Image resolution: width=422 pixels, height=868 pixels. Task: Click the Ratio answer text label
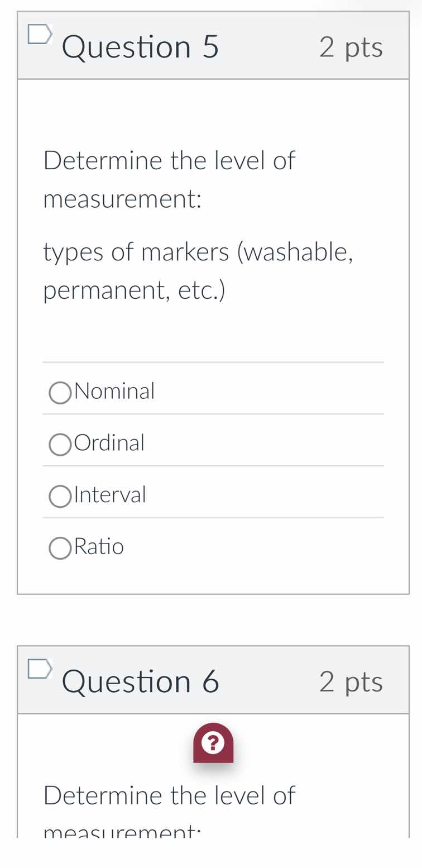coord(98,547)
